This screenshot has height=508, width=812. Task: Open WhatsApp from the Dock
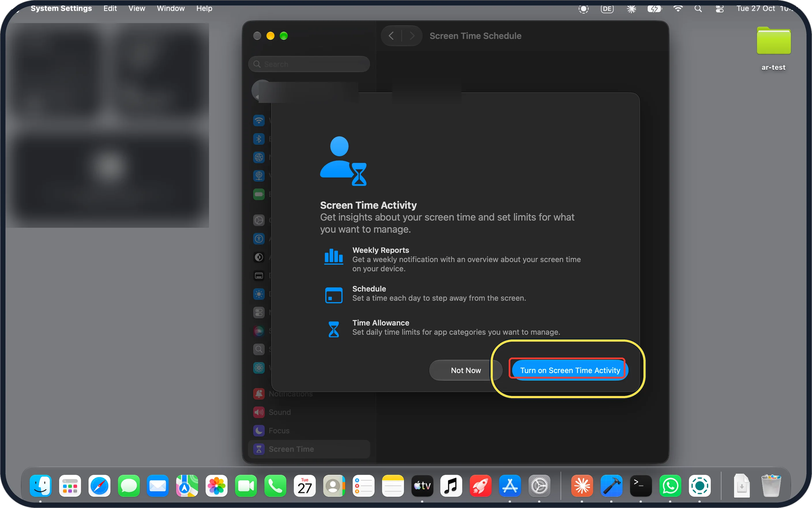point(670,486)
